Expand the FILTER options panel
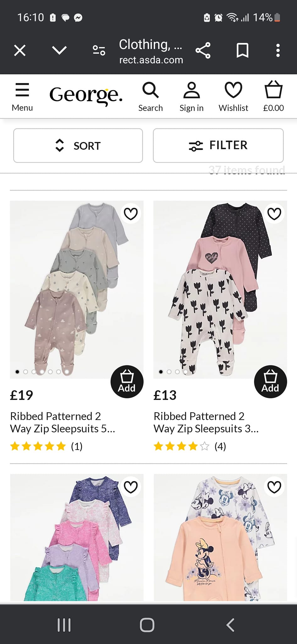The height and width of the screenshot is (644, 297). tap(218, 146)
